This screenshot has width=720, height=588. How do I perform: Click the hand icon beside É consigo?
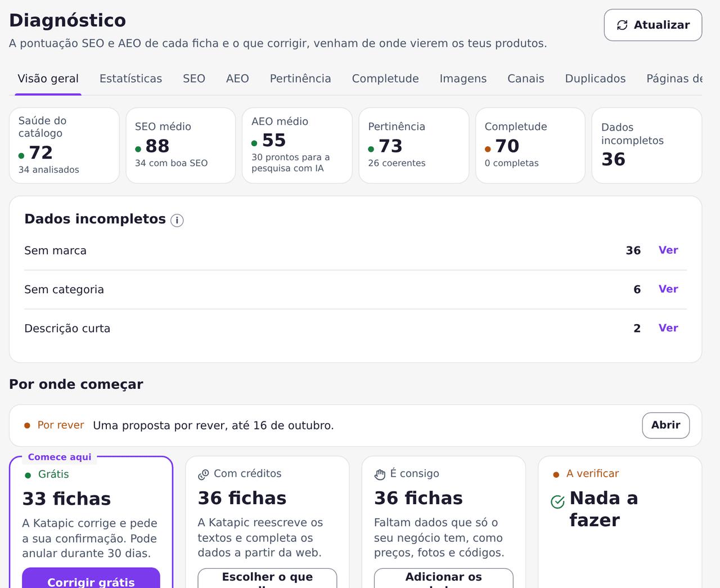(x=380, y=474)
